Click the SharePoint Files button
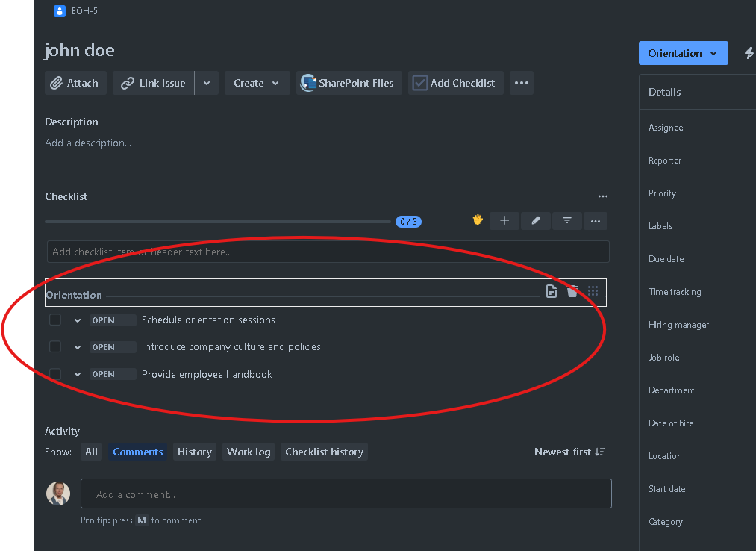 point(349,83)
